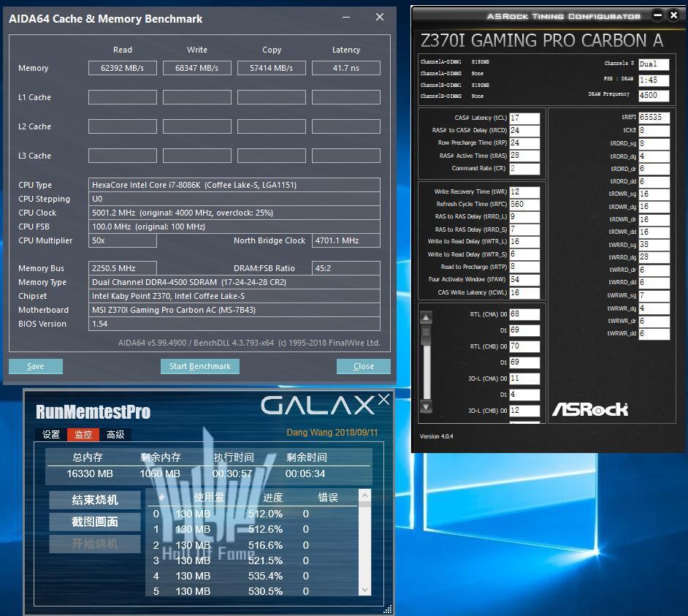Click the Channels # field showing Dual

click(654, 64)
